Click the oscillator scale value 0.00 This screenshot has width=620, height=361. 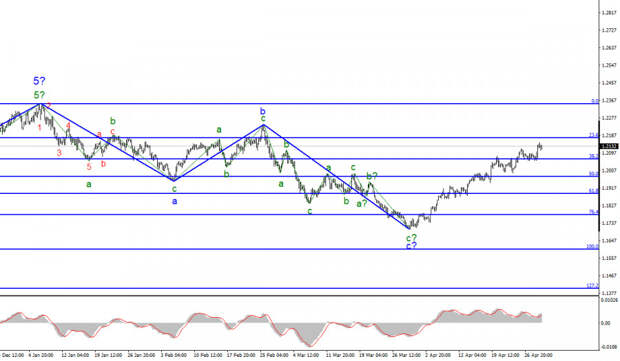click(x=605, y=323)
